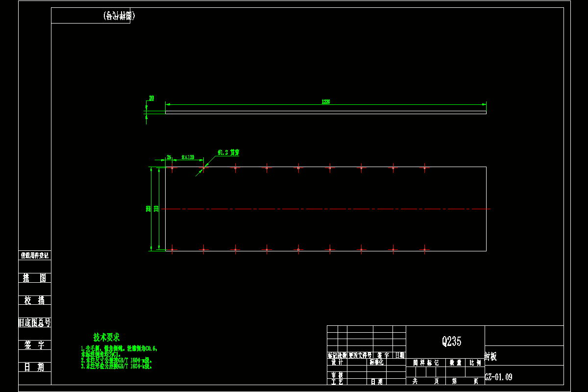This screenshot has height=392, width=588.
Task: Click the '共 页' sheet count cell
Action: point(426,380)
